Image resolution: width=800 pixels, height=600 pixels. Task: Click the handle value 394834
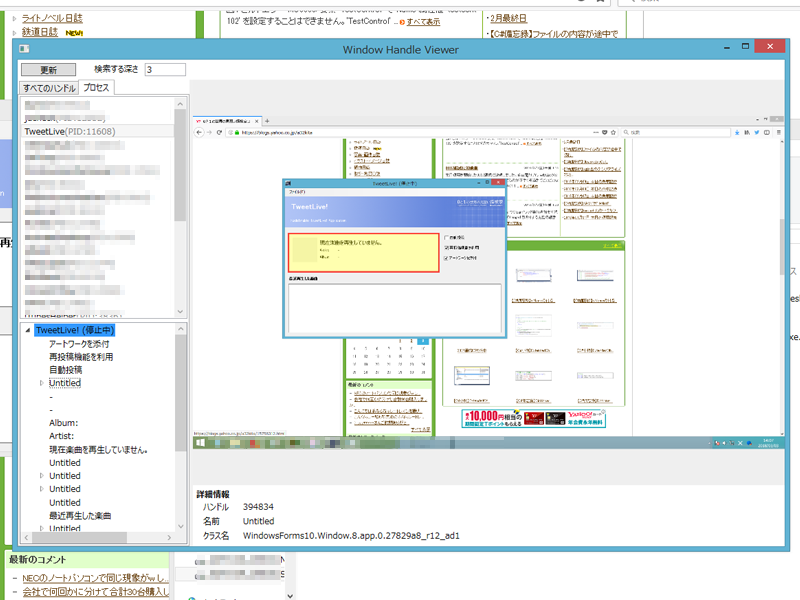click(258, 507)
